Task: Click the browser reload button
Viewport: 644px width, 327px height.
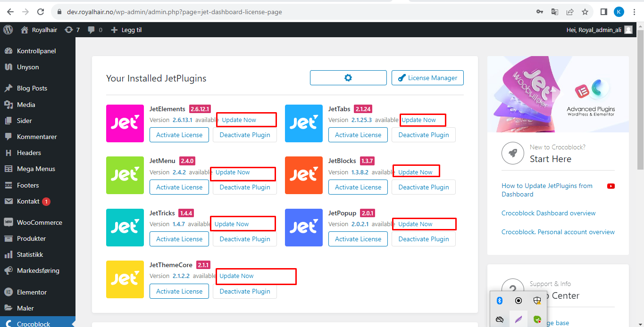Action: 41,12
